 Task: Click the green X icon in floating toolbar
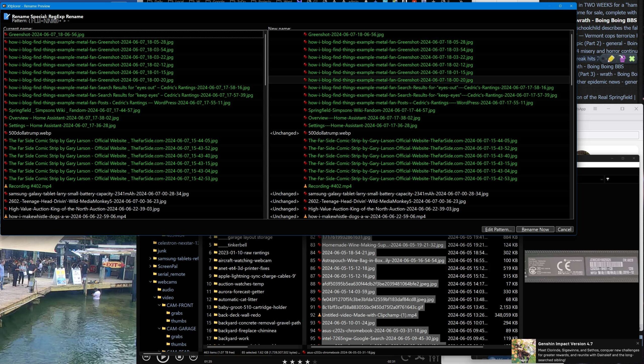632,59
